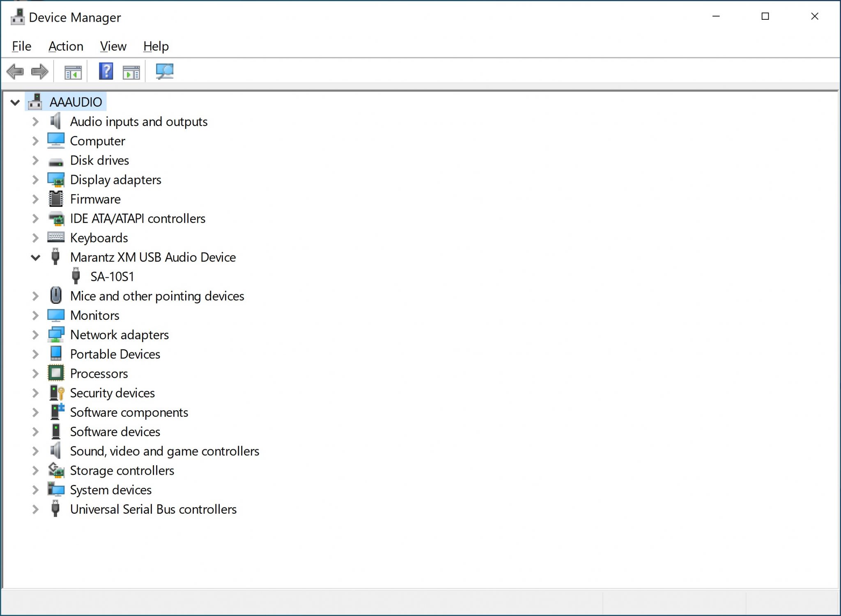The width and height of the screenshot is (841, 616).
Task: Click the Audio inputs and outputs speaker icon
Action: coord(56,121)
